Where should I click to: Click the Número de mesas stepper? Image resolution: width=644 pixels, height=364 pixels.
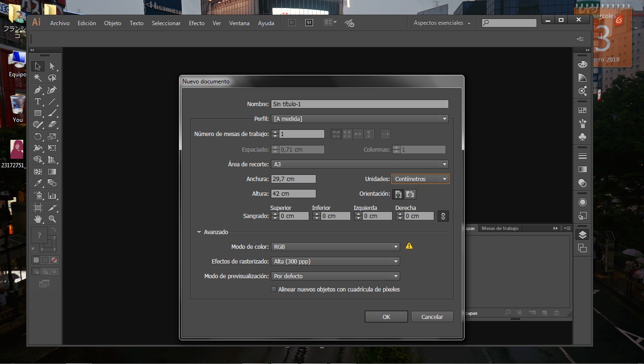(275, 134)
